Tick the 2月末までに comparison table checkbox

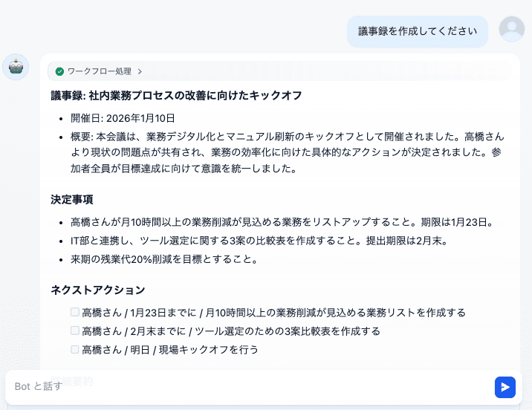tap(75, 331)
